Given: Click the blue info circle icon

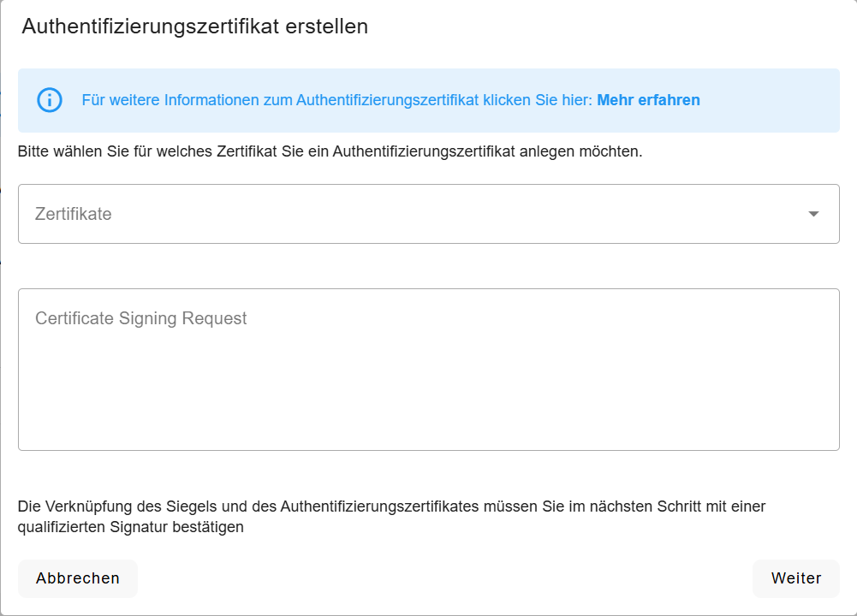Looking at the screenshot, I should (x=50, y=100).
